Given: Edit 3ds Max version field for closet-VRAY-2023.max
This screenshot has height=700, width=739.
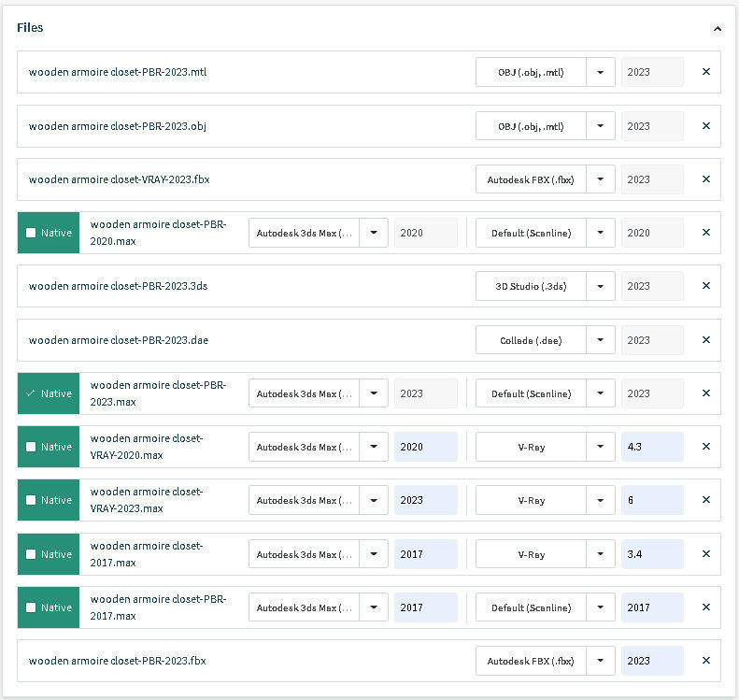Looking at the screenshot, I should pyautogui.click(x=425, y=500).
